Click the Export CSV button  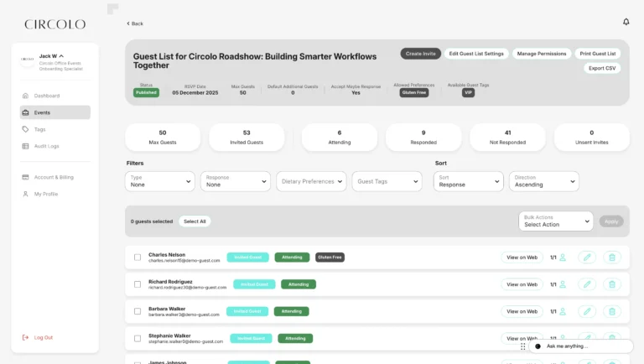[x=602, y=68]
